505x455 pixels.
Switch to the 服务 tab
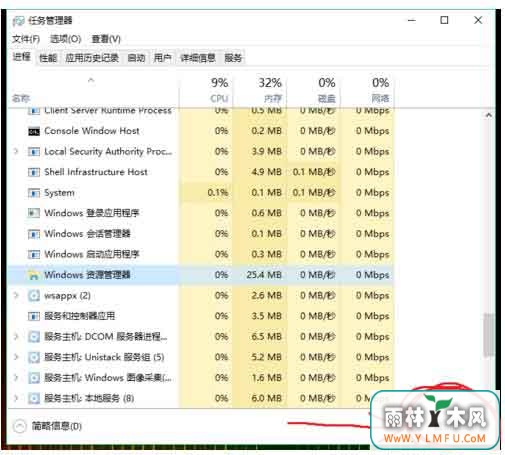coord(233,58)
